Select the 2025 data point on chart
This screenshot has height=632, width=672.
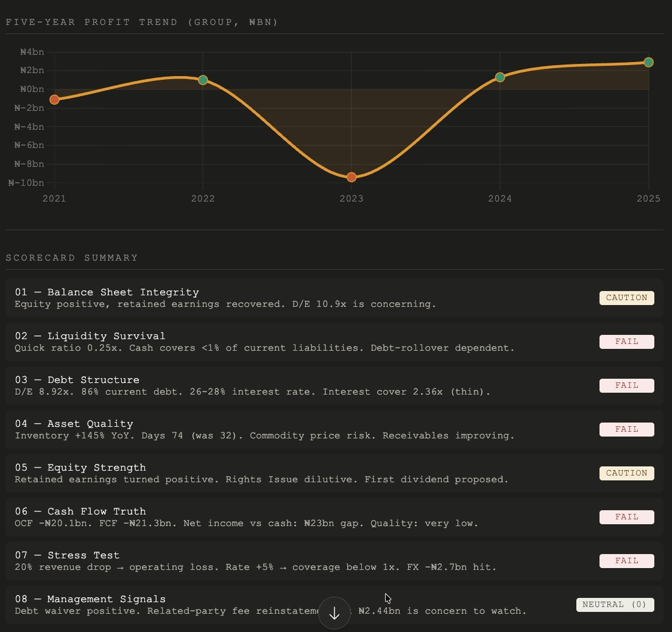(x=648, y=63)
